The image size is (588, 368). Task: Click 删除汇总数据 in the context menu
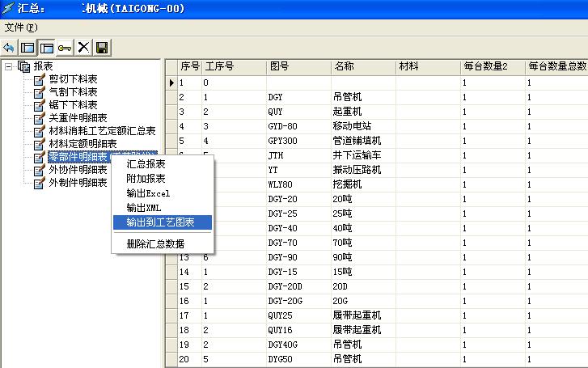pos(155,243)
